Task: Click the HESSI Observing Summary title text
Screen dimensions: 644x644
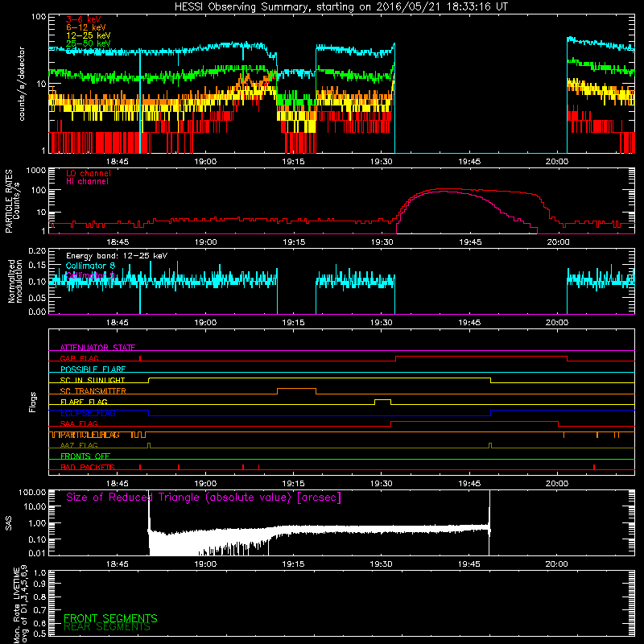Action: tap(341, 7)
